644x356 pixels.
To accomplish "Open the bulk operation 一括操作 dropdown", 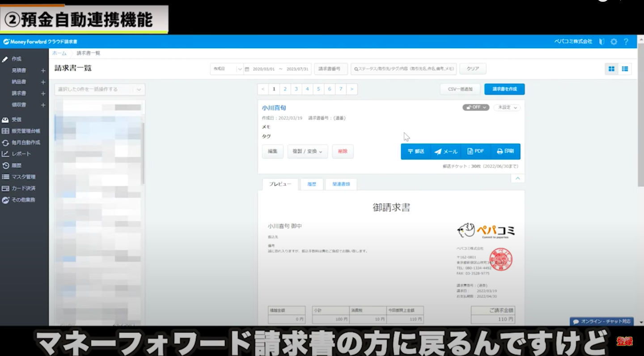I will point(100,89).
